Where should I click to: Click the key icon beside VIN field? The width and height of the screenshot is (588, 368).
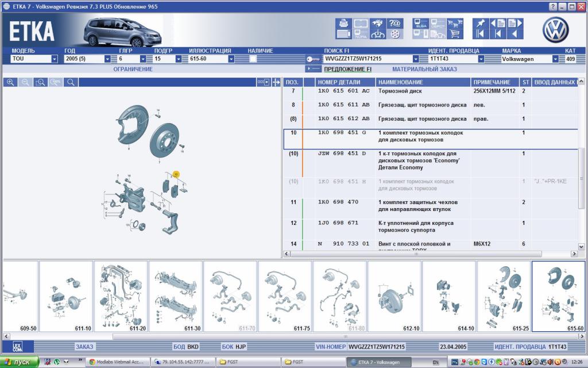coord(313,59)
